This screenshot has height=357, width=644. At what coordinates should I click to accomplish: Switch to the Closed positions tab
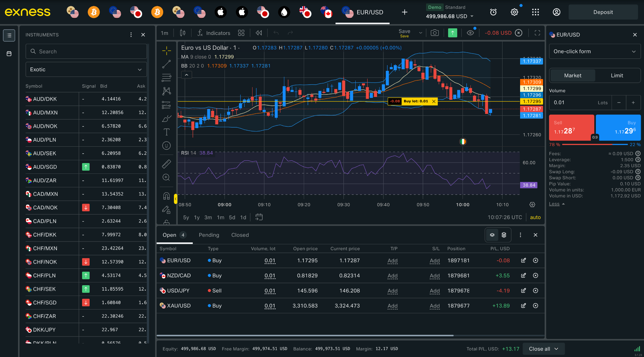pos(240,235)
